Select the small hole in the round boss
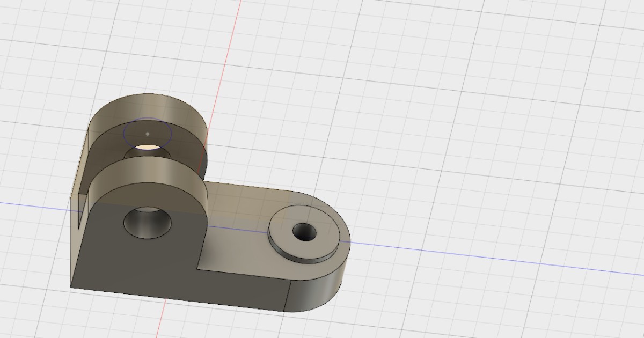Viewport: 644px width, 338px height. (x=304, y=232)
